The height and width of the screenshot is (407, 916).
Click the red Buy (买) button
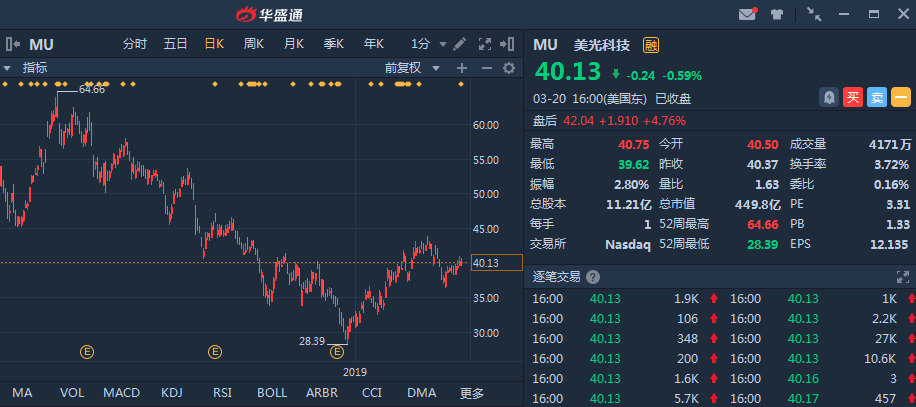coord(853,98)
